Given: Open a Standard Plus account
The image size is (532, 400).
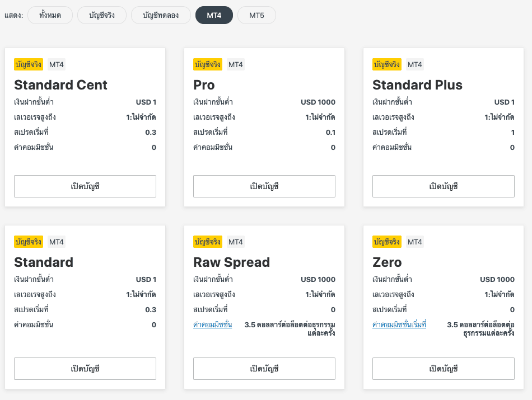Looking at the screenshot, I should (x=444, y=186).
